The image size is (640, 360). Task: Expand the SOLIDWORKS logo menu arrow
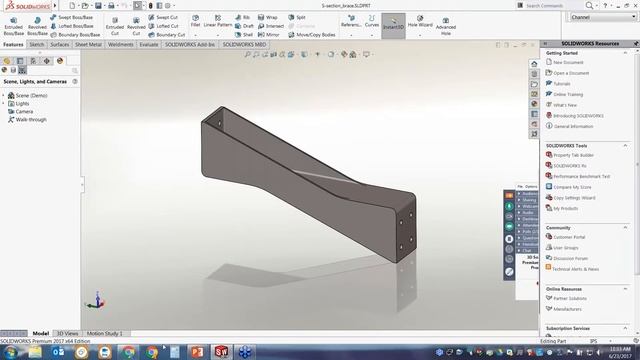click(x=55, y=6)
